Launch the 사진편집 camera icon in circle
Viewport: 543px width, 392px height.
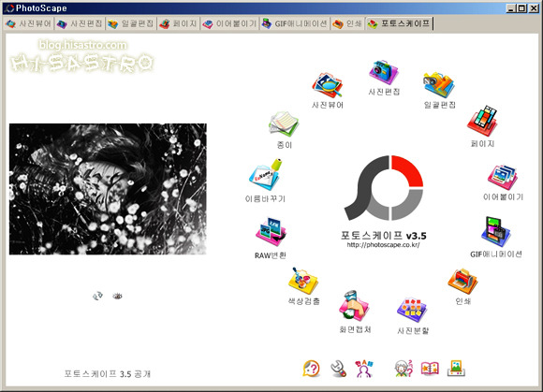pyautogui.click(x=384, y=72)
